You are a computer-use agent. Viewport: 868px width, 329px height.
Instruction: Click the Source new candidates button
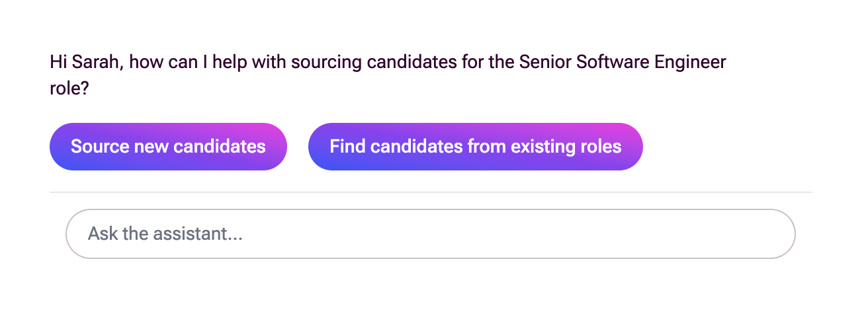(168, 147)
